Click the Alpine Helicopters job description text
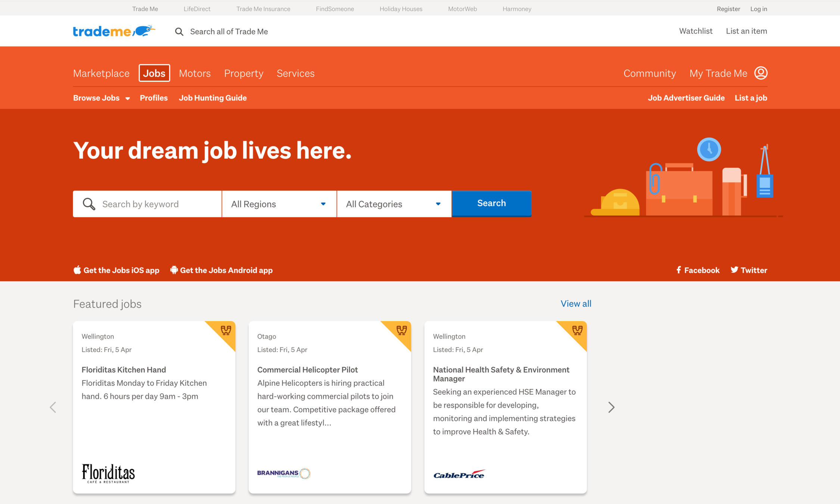Screen dimensions: 840x504 [x=326, y=403]
